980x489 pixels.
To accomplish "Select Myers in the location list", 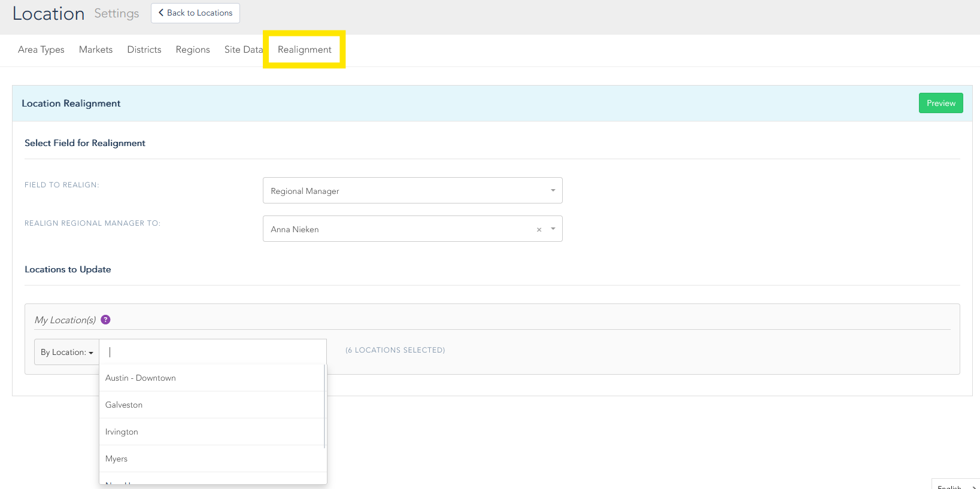I will (117, 459).
